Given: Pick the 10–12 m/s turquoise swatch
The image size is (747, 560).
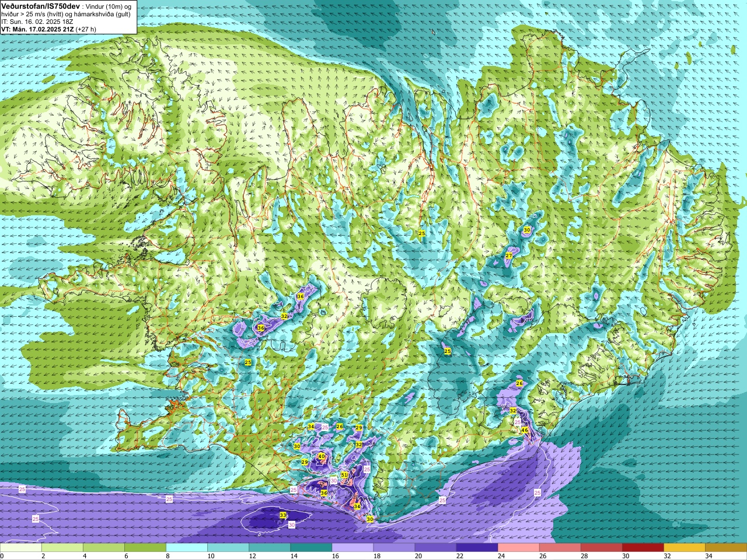Looking at the screenshot, I should 228,548.
